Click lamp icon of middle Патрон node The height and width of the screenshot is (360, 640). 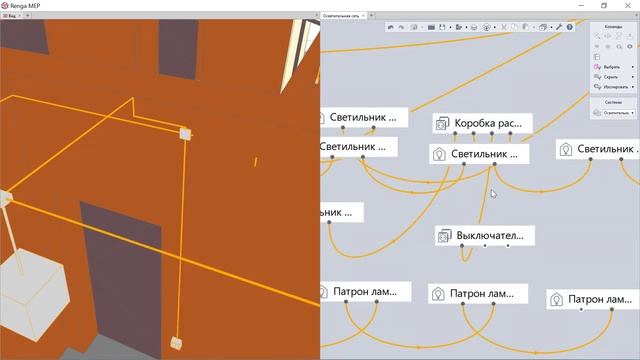click(x=438, y=294)
